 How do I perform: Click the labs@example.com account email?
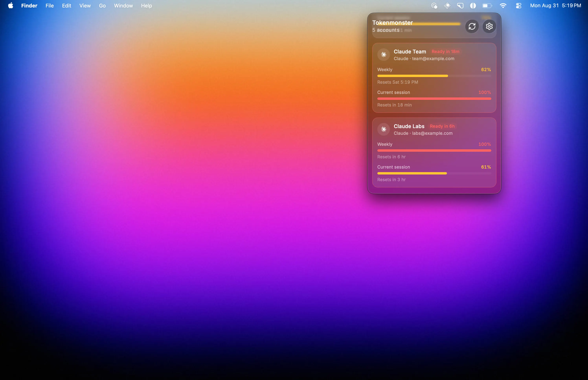[432, 133]
